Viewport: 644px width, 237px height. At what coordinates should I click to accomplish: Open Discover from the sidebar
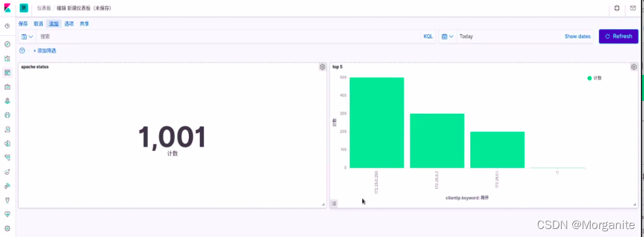click(7, 44)
